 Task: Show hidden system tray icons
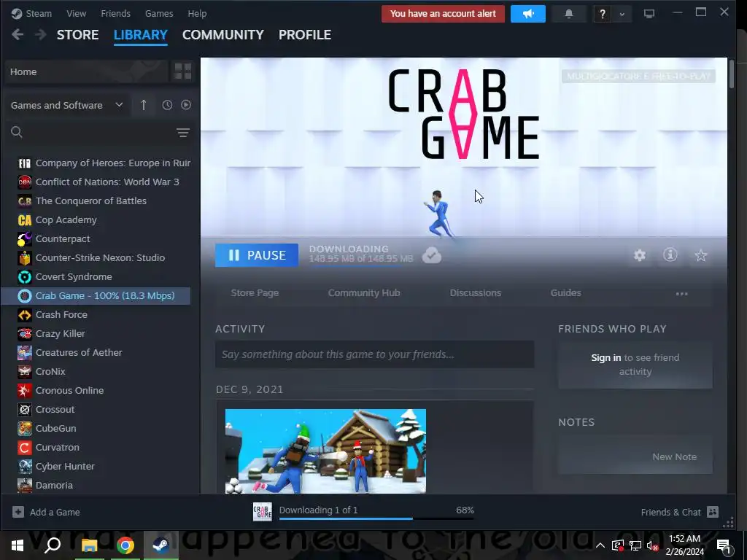[x=600, y=545]
